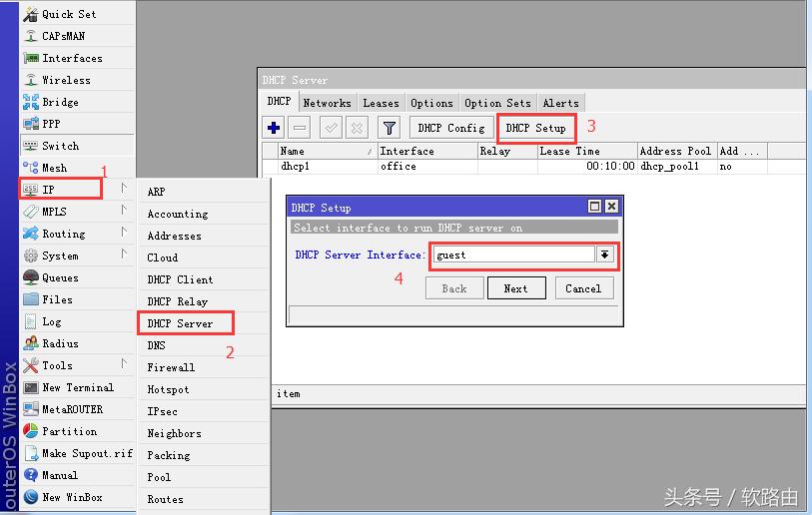The width and height of the screenshot is (812, 515).
Task: Click the Tools wrench icon
Action: click(x=31, y=365)
